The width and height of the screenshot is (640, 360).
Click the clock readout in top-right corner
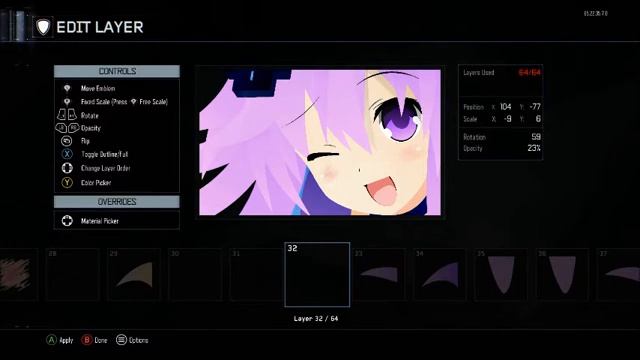[x=596, y=13]
